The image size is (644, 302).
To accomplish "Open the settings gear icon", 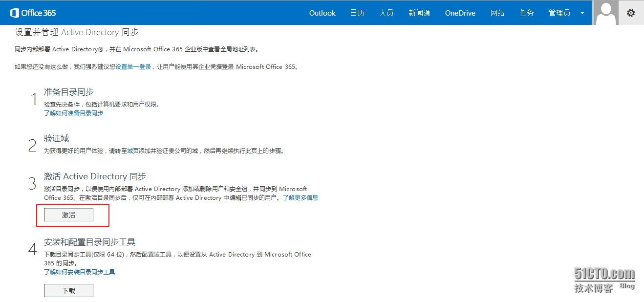I will 631,13.
